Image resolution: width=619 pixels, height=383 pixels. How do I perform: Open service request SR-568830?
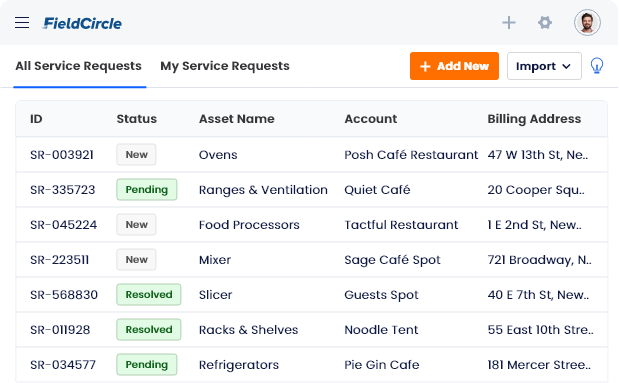coord(64,295)
